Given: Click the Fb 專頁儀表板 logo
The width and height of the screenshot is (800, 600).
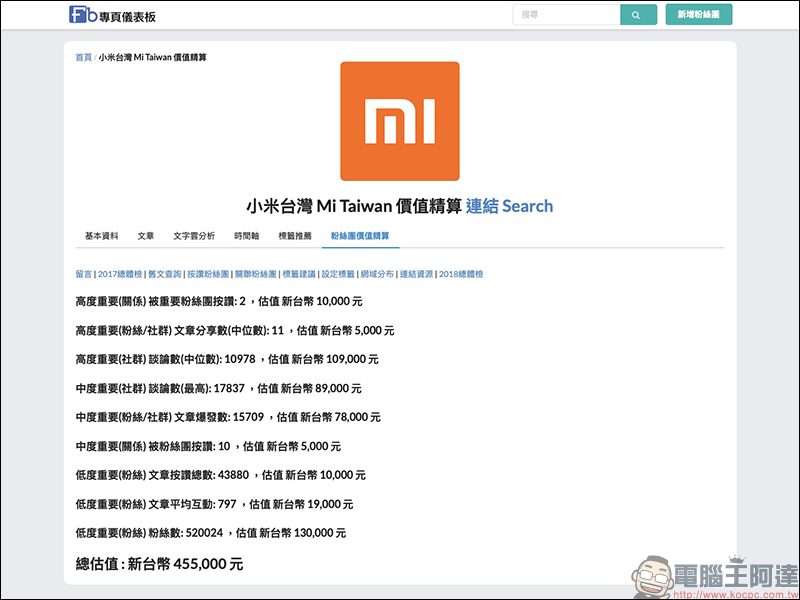Looking at the screenshot, I should (112, 15).
